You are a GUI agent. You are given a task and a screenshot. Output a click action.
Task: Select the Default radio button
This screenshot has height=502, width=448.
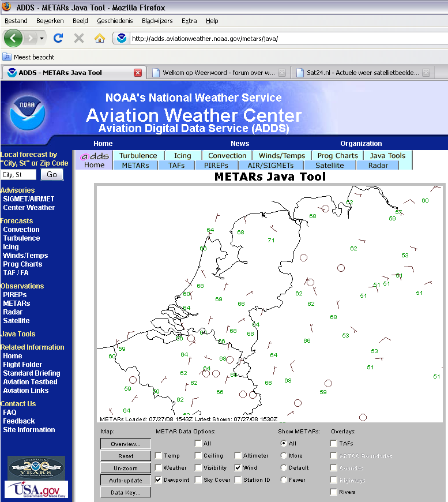pos(284,468)
